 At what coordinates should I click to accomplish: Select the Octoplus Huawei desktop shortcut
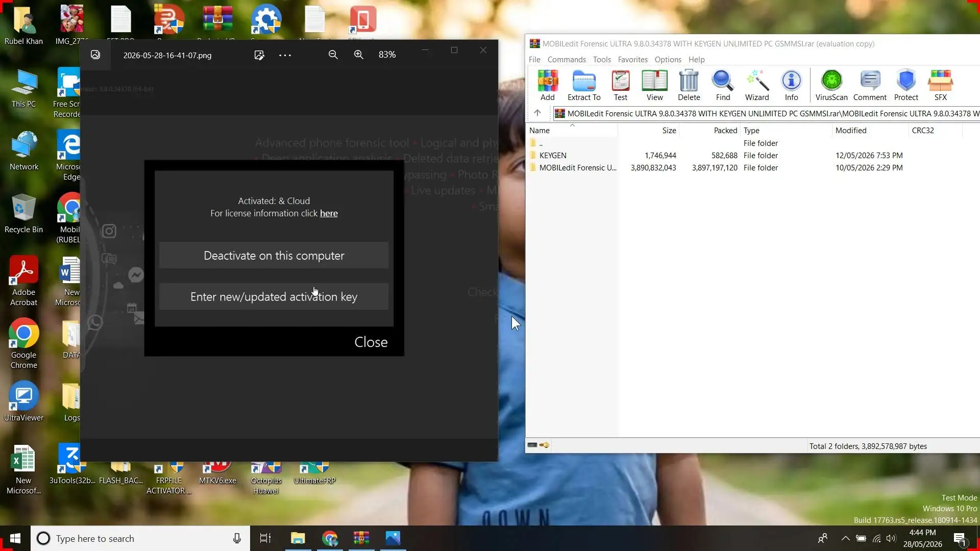[x=266, y=478]
